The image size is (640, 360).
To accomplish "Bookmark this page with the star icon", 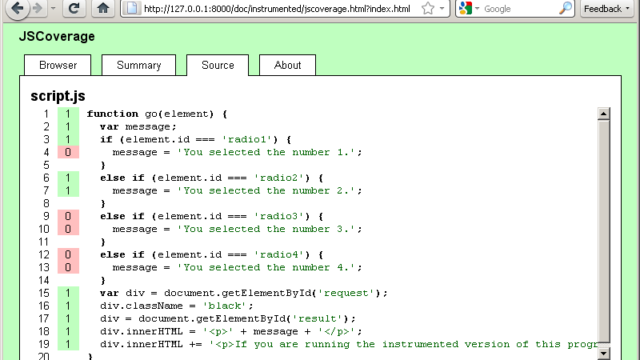I will (x=428, y=8).
